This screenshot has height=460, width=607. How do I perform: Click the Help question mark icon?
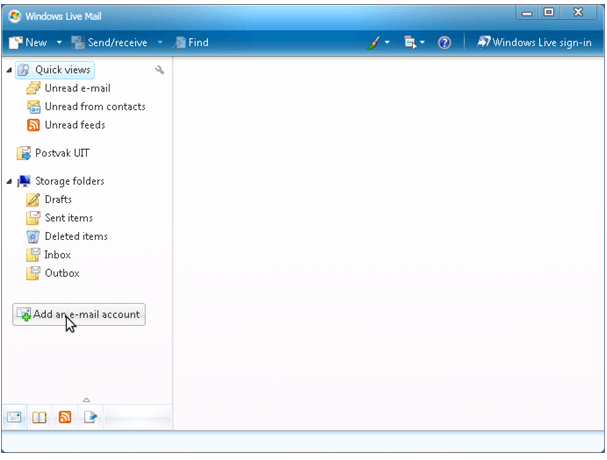[445, 43]
